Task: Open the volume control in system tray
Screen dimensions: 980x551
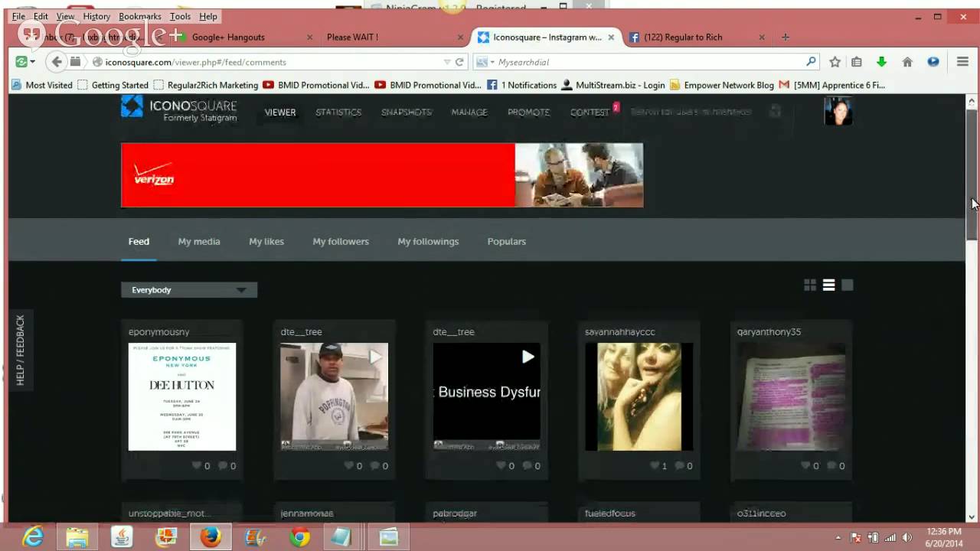Action: (906, 537)
